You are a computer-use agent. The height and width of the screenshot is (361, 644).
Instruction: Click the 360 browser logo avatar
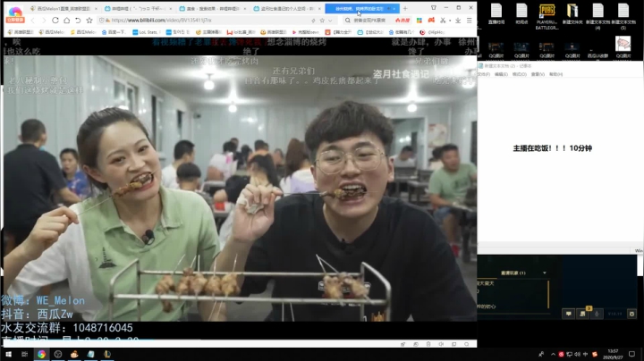pos(15,12)
